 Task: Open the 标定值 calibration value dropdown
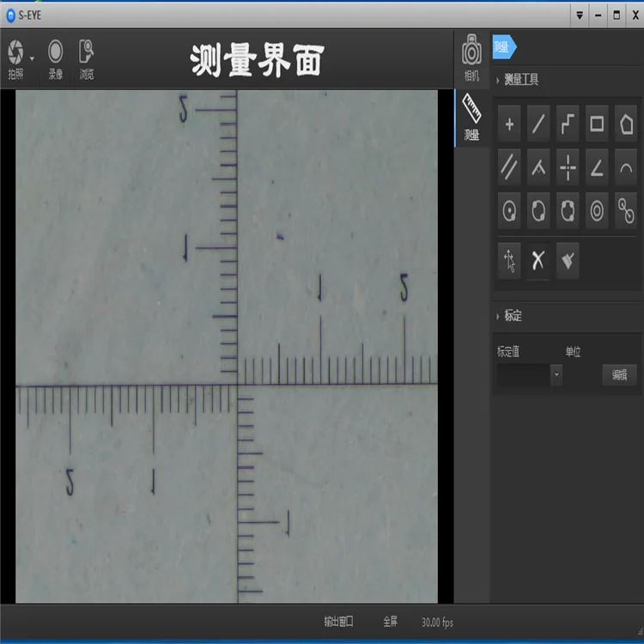click(556, 374)
